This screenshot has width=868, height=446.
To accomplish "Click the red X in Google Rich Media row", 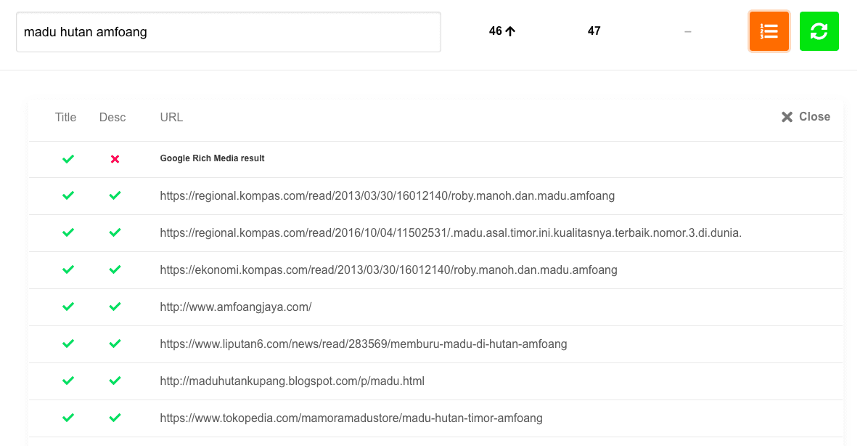I will [x=115, y=158].
